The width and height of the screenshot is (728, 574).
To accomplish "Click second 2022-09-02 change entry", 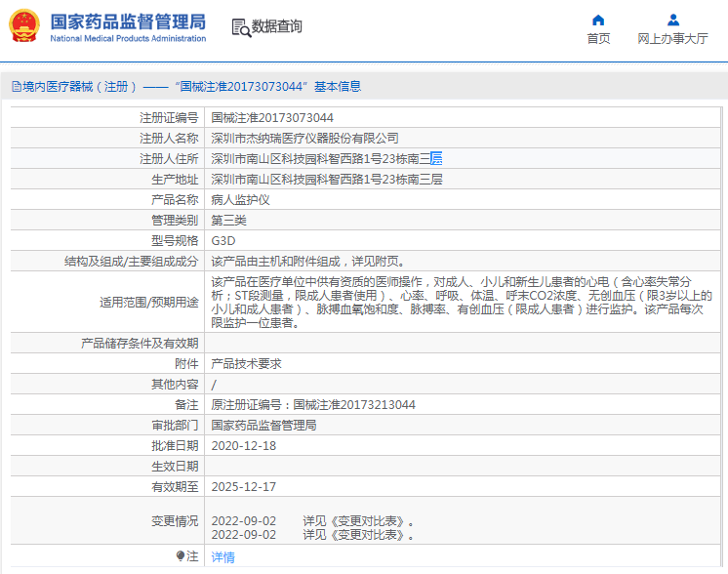I will pyautogui.click(x=313, y=535).
